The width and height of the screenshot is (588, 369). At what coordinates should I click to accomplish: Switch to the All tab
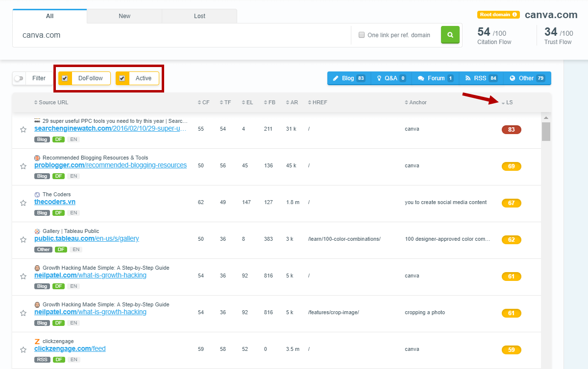(x=49, y=16)
